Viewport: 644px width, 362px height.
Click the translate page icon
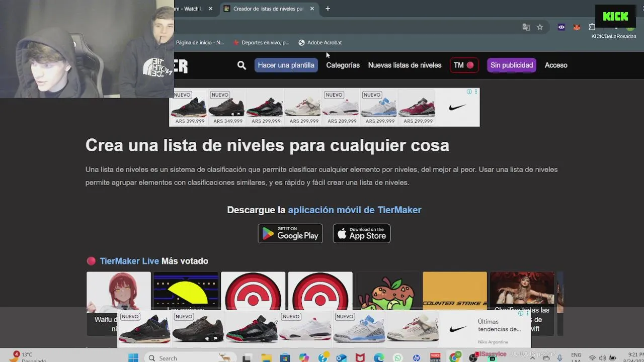click(x=526, y=27)
